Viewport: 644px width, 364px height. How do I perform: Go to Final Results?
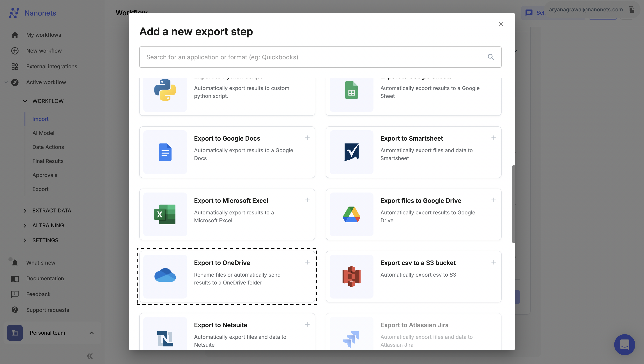48,161
